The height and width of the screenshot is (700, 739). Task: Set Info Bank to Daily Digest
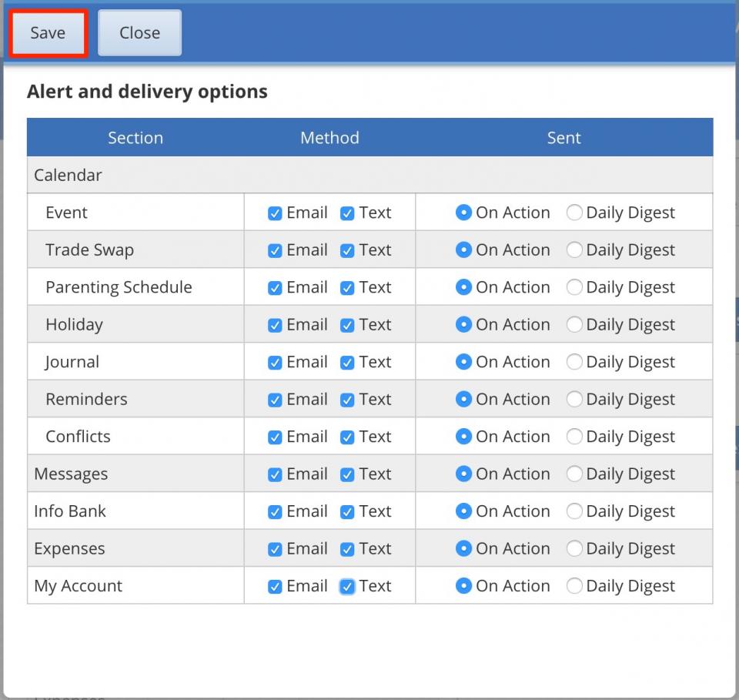(x=574, y=511)
